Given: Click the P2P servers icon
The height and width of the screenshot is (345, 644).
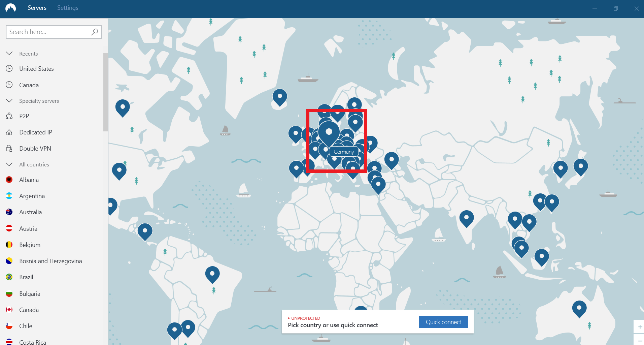Looking at the screenshot, I should pyautogui.click(x=9, y=116).
